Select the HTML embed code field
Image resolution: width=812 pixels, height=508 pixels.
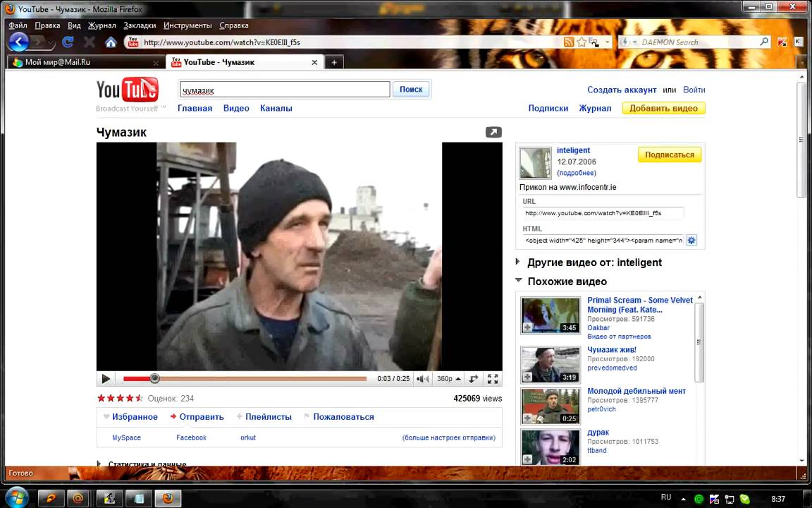[x=603, y=240]
